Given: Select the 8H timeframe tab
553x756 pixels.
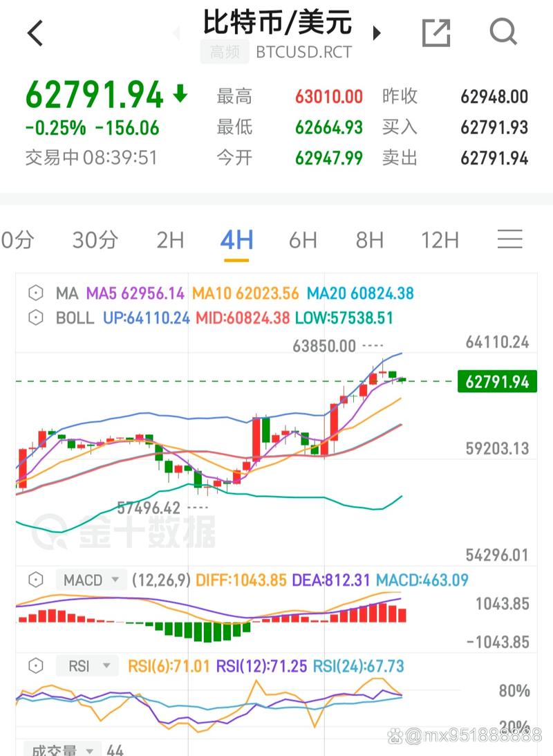Looking at the screenshot, I should 369,239.
